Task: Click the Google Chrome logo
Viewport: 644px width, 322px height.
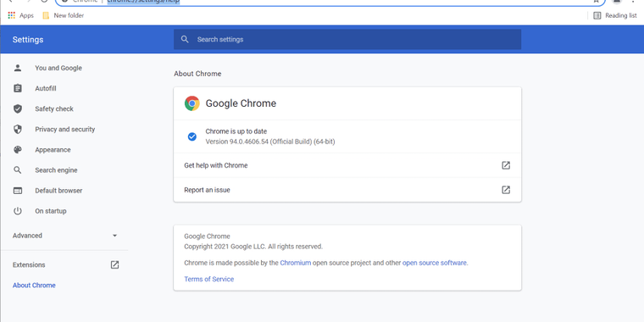Action: point(192,103)
